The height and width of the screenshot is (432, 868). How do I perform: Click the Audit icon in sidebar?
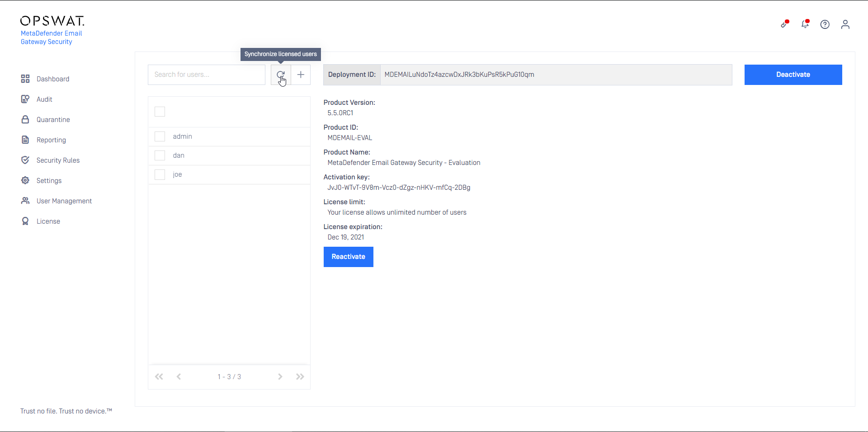pyautogui.click(x=25, y=99)
